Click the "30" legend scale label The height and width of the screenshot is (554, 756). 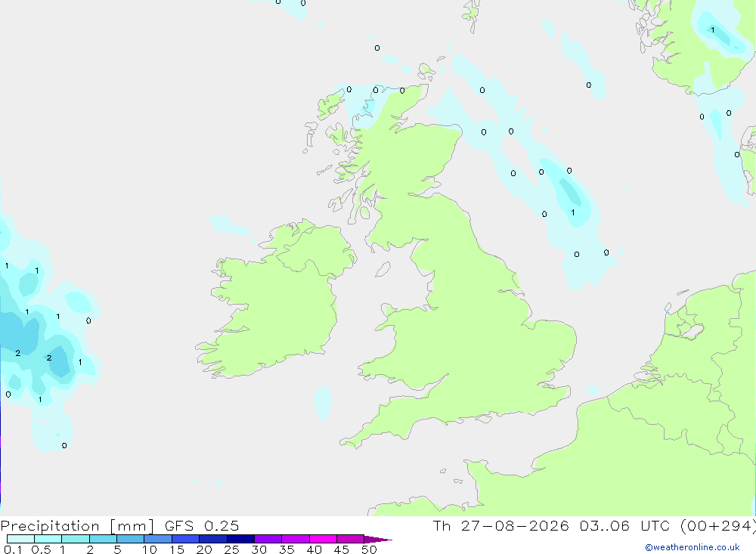coord(259,549)
